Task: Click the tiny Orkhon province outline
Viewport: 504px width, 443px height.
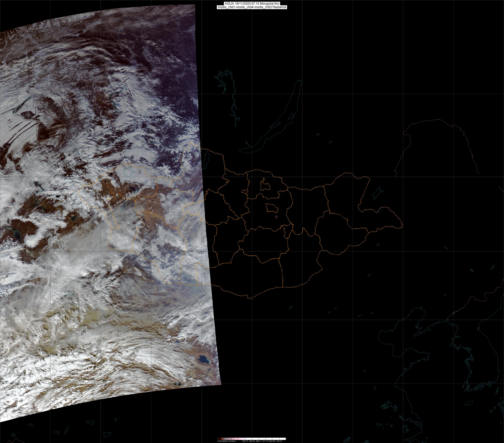Action: point(245,192)
